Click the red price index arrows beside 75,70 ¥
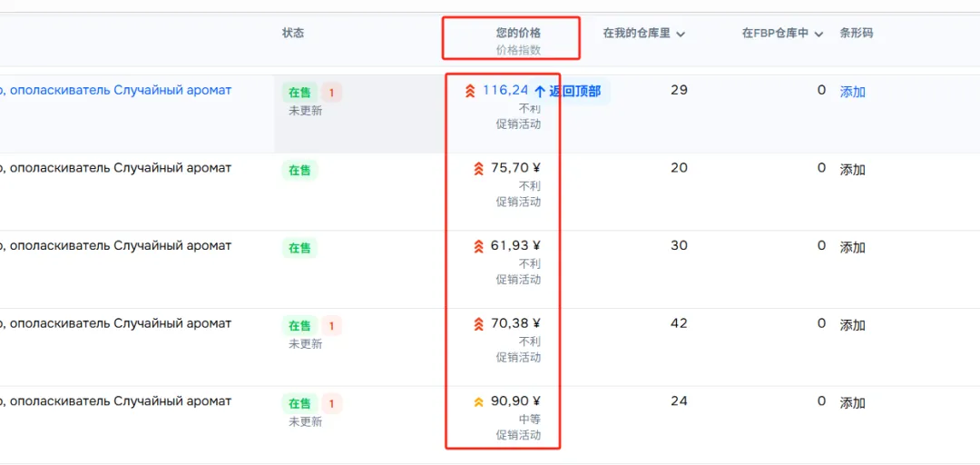 point(478,168)
